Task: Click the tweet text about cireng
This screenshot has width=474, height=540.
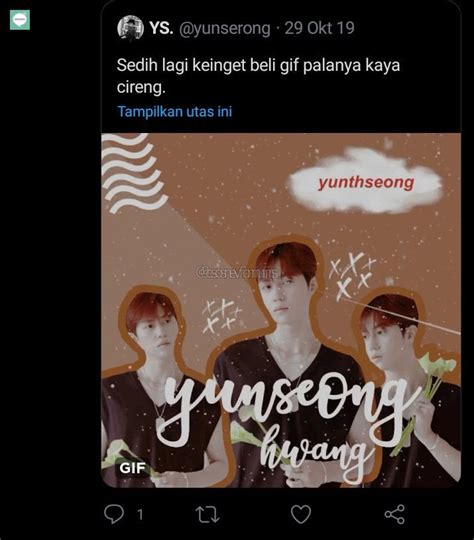Action: [x=258, y=76]
